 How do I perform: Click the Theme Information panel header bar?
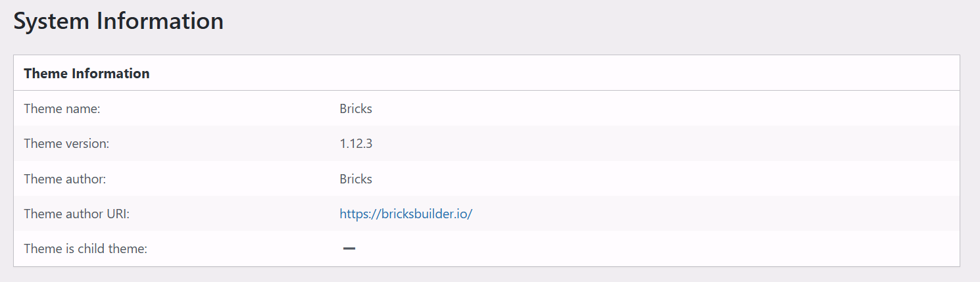click(x=487, y=73)
